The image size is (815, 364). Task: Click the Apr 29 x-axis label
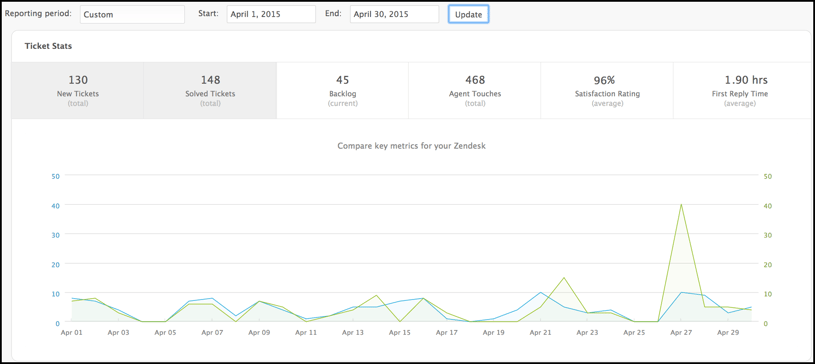click(x=728, y=332)
